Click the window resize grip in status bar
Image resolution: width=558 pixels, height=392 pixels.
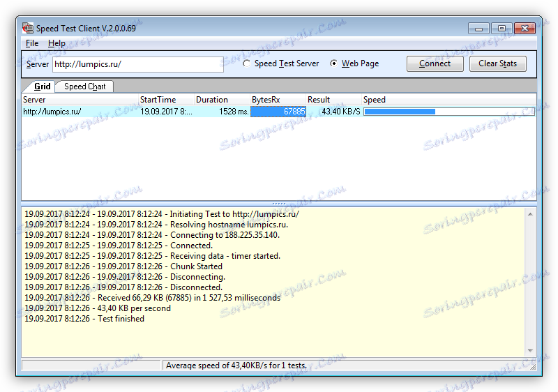coord(532,367)
